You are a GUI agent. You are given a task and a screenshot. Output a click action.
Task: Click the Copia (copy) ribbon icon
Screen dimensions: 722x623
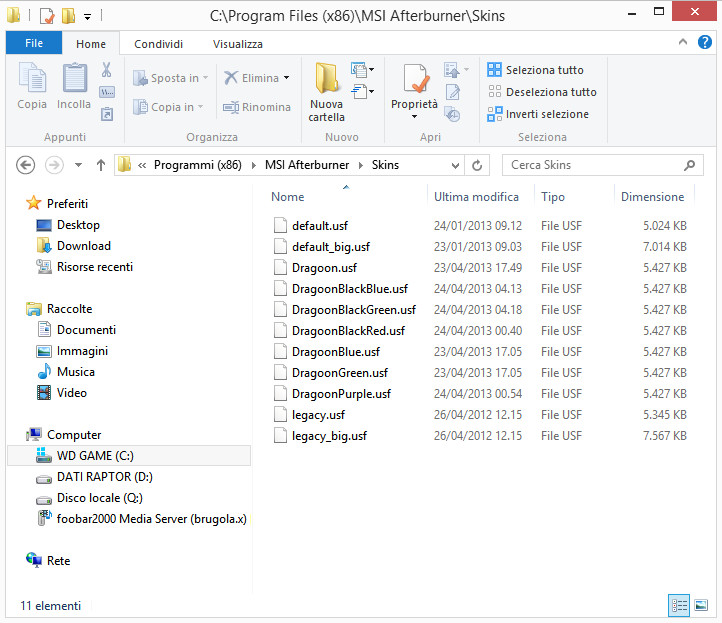click(32, 77)
